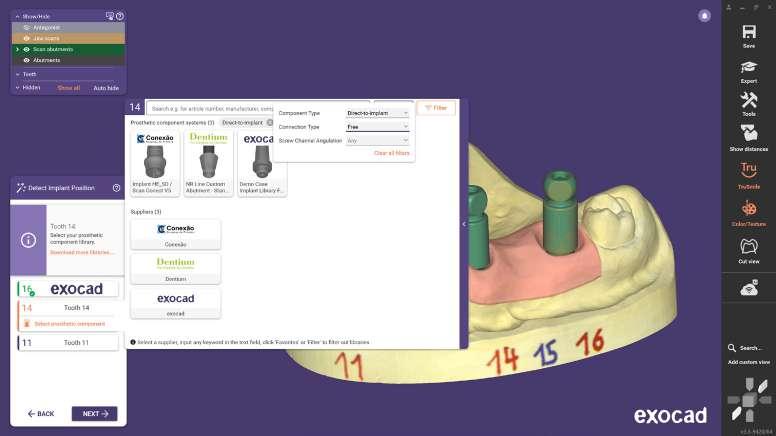Select exocad Demo Case Implant Library card

(262, 163)
